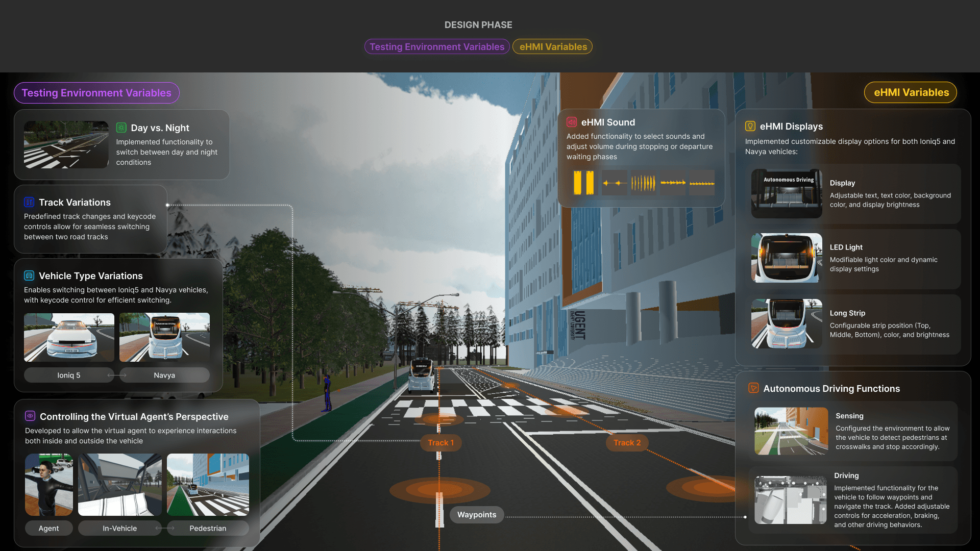
Task: Click the Agent perspective button
Action: [48, 528]
